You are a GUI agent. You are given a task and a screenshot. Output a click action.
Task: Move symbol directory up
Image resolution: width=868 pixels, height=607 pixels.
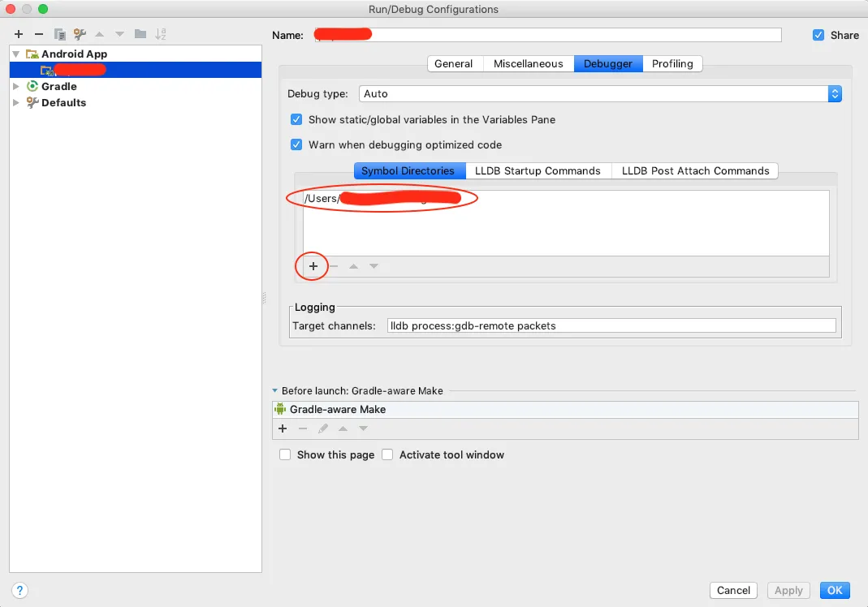(354, 266)
